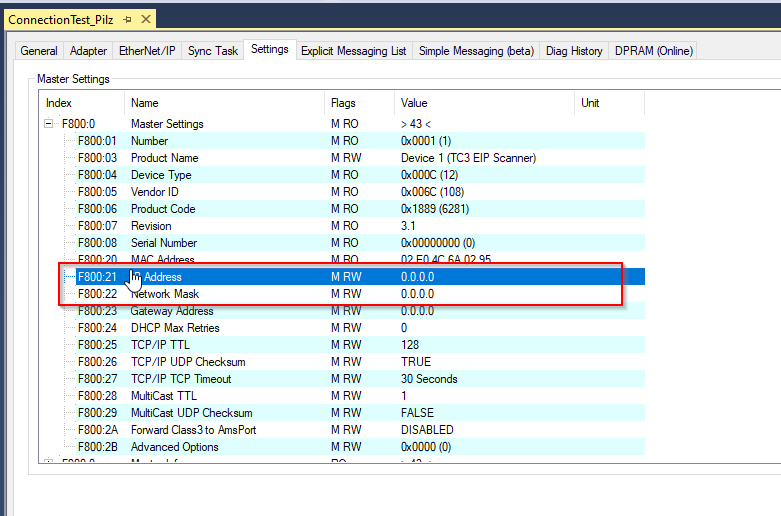Viewport: 781px width, 516px height.
Task: Sort by the Value column header
Action: [484, 103]
